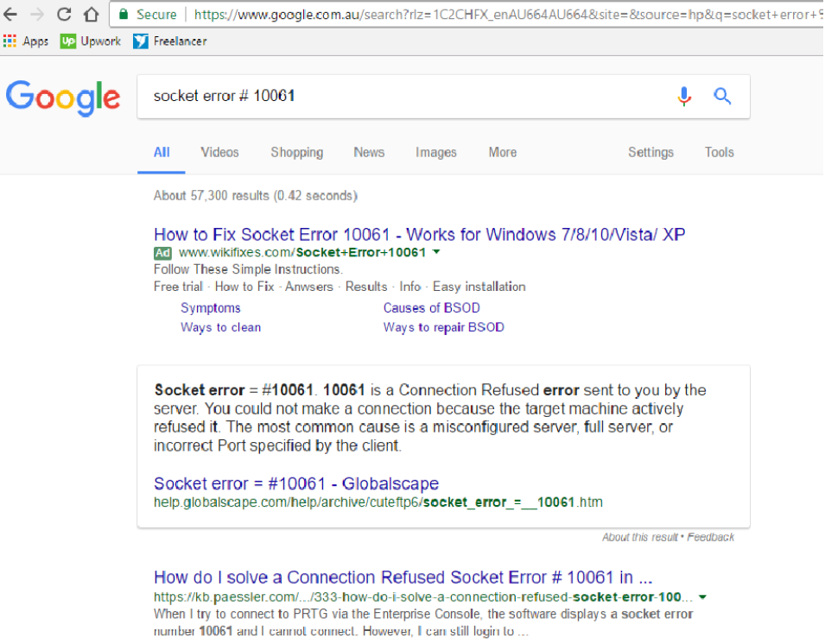Switch to the Images tab

(435, 153)
